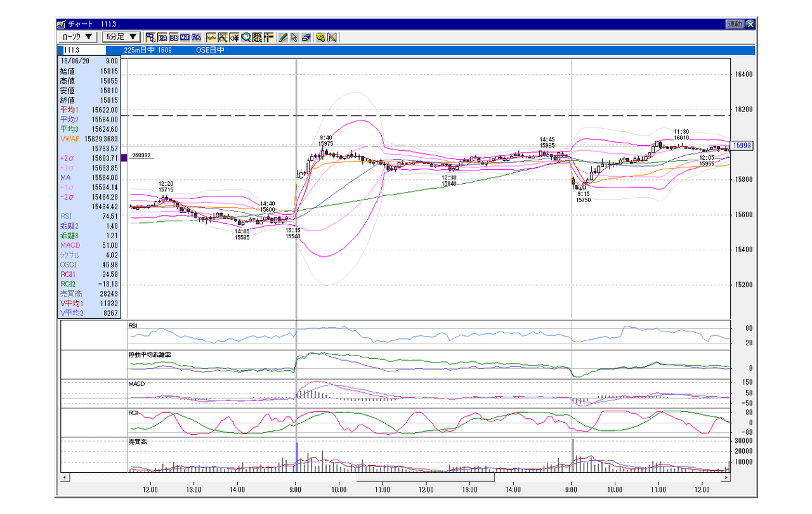Toggle the MRE indicator button
The width and height of the screenshot is (812, 514).
click(x=185, y=37)
